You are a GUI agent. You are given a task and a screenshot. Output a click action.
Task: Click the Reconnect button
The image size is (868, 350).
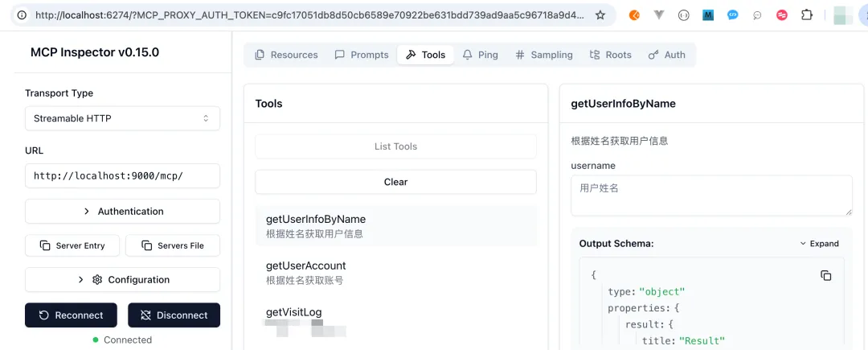point(71,315)
